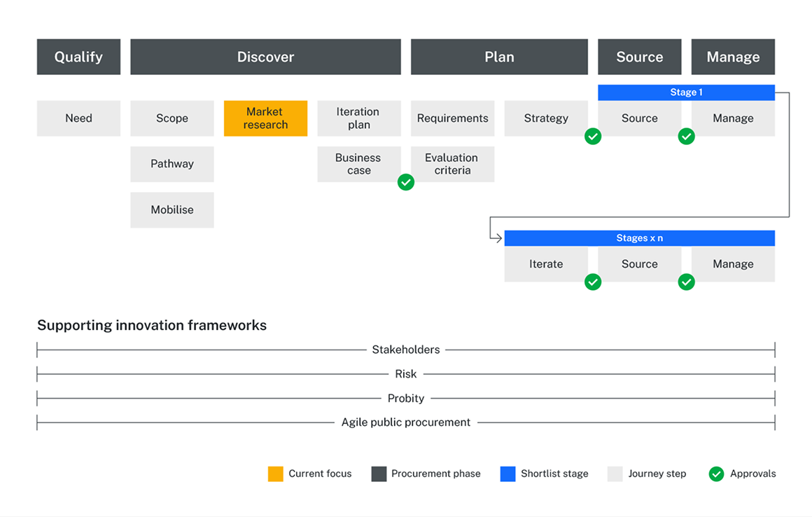
Task: Expand the Agile public procurement framework row
Action: tap(406, 422)
